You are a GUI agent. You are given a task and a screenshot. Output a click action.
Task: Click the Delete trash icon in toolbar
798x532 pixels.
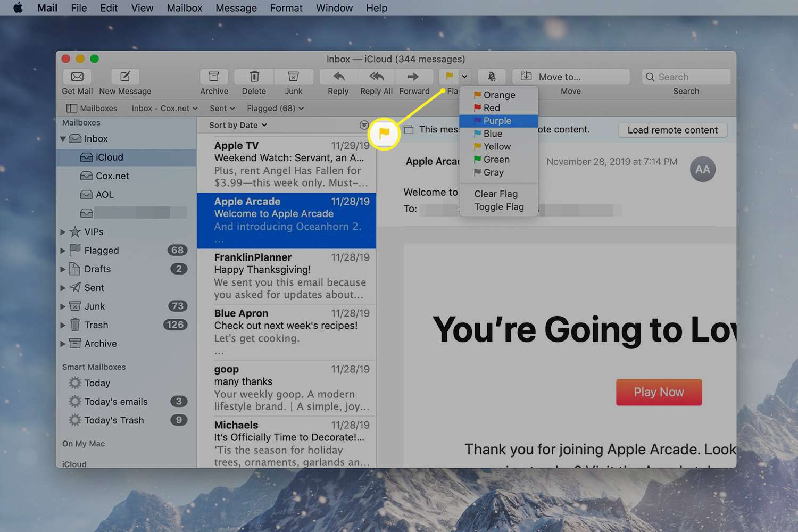point(254,77)
